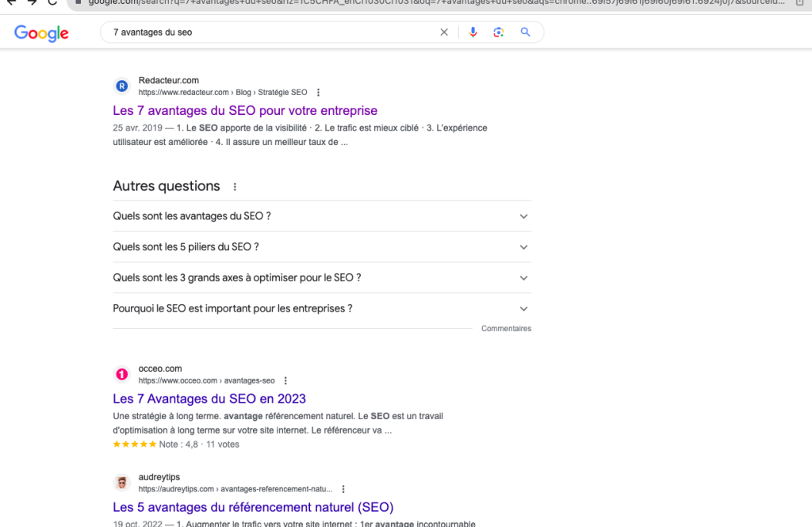812x527 pixels.
Task: Click the Redacteur.com favicon
Action: point(121,86)
